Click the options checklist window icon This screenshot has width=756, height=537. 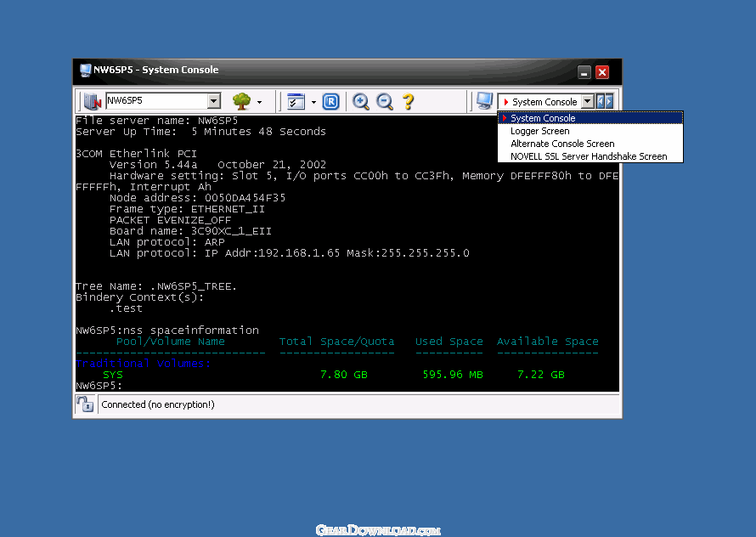(x=296, y=101)
